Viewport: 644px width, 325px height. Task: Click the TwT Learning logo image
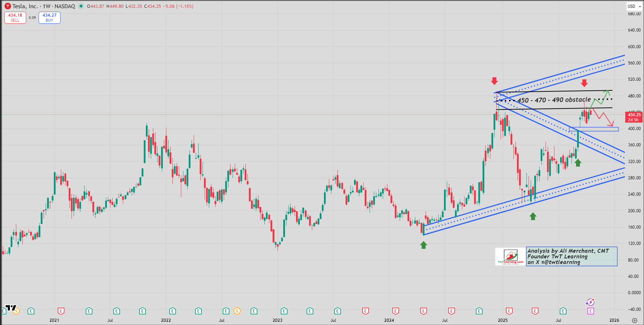click(511, 257)
